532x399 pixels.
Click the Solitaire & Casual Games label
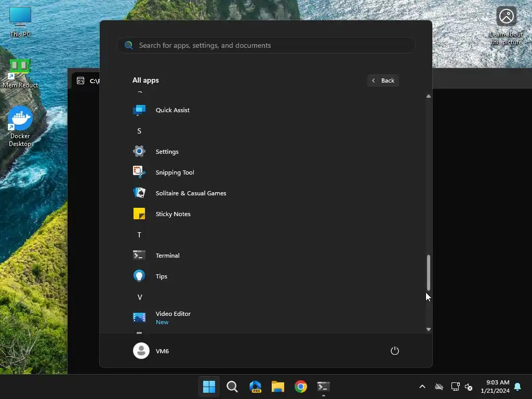(191, 193)
